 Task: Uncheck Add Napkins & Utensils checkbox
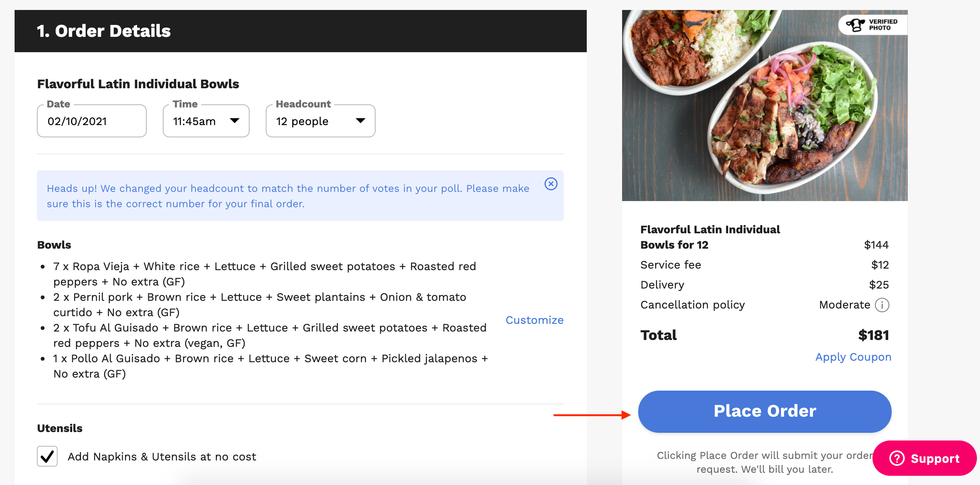47,456
